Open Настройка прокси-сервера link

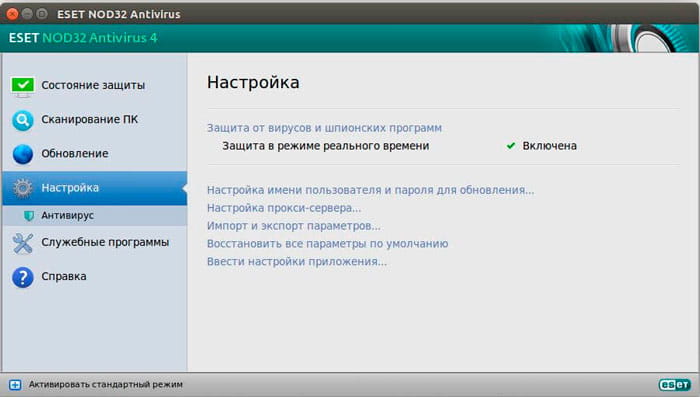[284, 208]
